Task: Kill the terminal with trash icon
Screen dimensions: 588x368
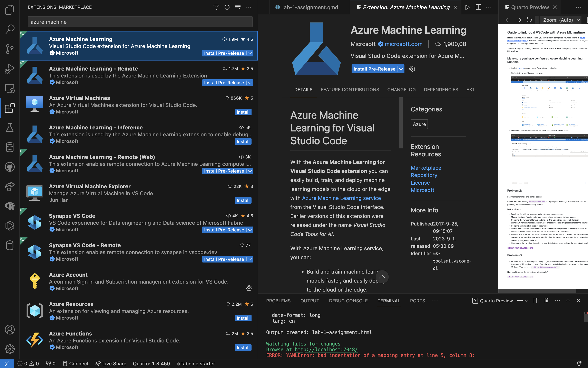Action: 547,301
